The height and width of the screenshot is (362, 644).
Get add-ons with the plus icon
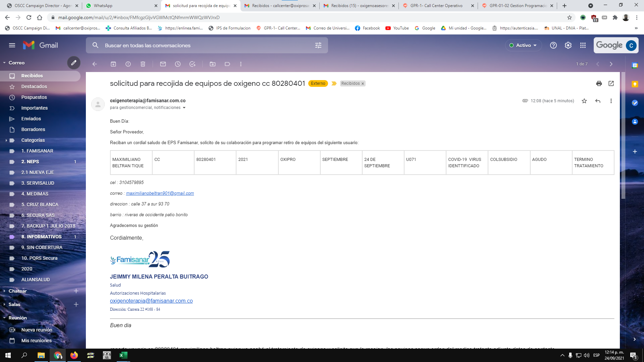635,152
